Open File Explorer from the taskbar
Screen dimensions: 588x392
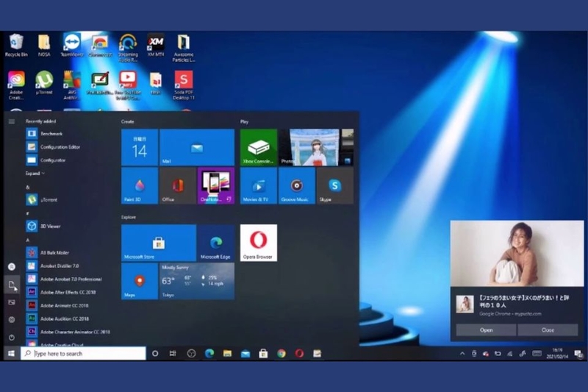pyautogui.click(x=227, y=353)
